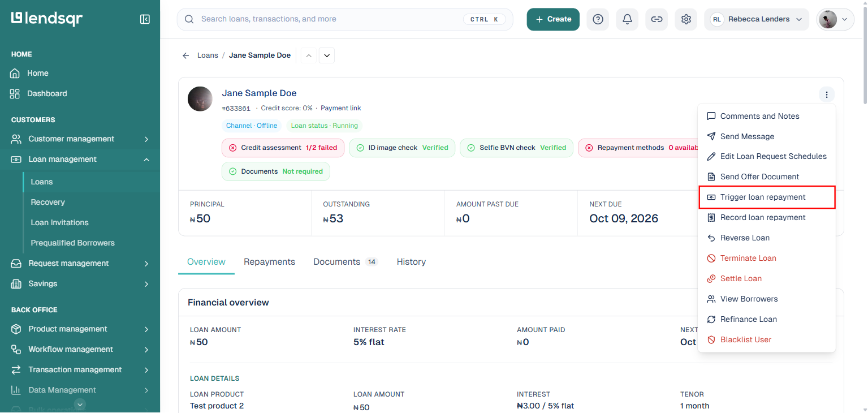The image size is (868, 413).
Task: Choose Comments and Notes from menu
Action: point(767,116)
